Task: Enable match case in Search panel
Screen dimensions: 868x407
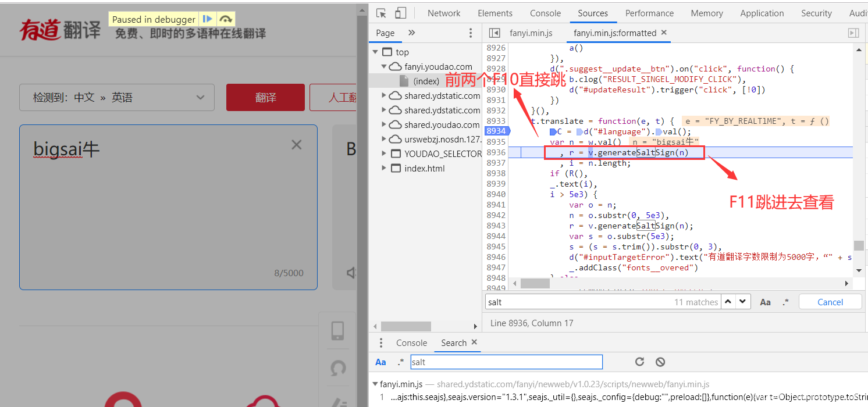Action: pos(380,362)
